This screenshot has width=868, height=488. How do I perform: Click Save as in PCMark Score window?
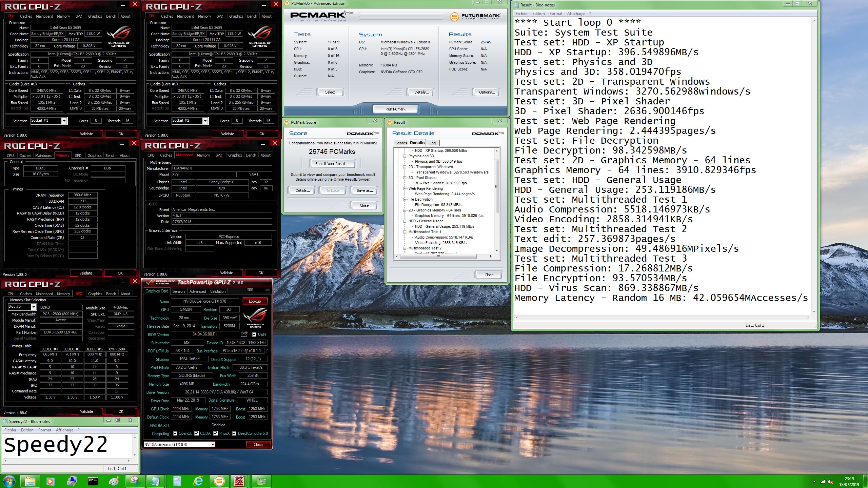[x=364, y=190]
